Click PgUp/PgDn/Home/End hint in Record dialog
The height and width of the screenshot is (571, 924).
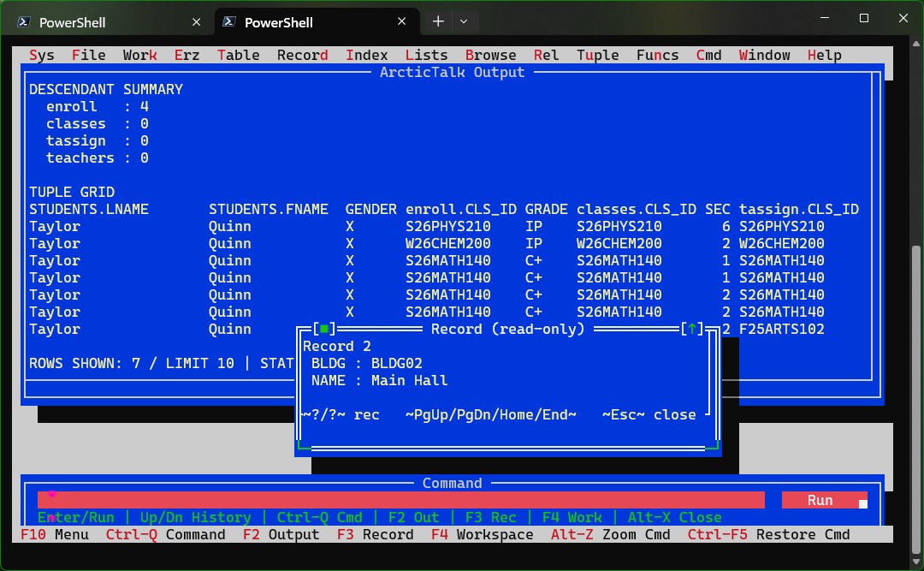(491, 414)
